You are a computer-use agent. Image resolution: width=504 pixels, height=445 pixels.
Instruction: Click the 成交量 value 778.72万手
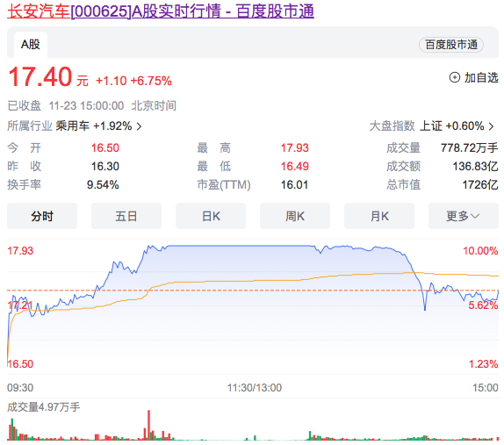(469, 147)
